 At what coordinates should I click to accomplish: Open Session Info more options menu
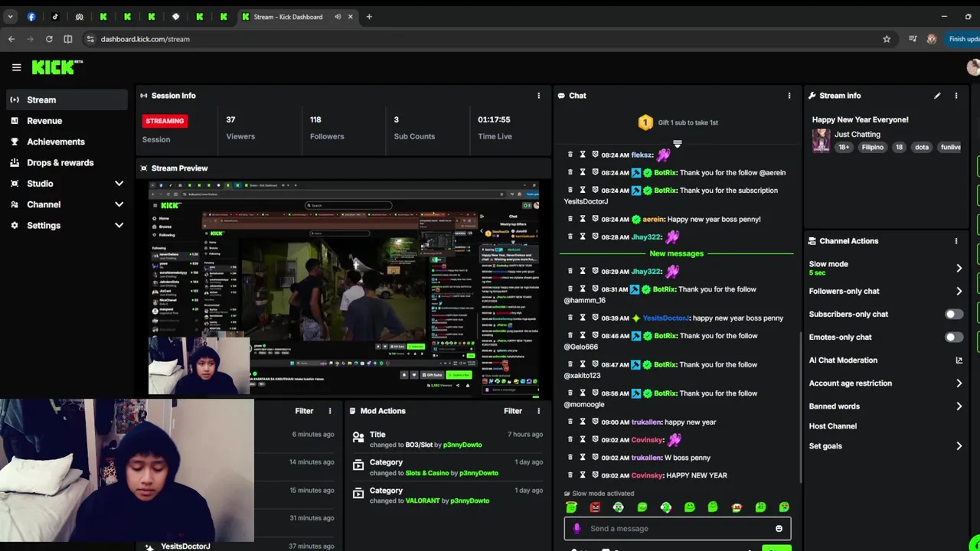[x=538, y=96]
